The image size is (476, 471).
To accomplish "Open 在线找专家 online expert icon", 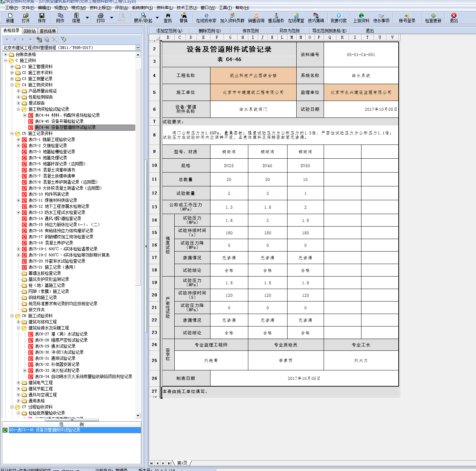I will pos(206,18).
